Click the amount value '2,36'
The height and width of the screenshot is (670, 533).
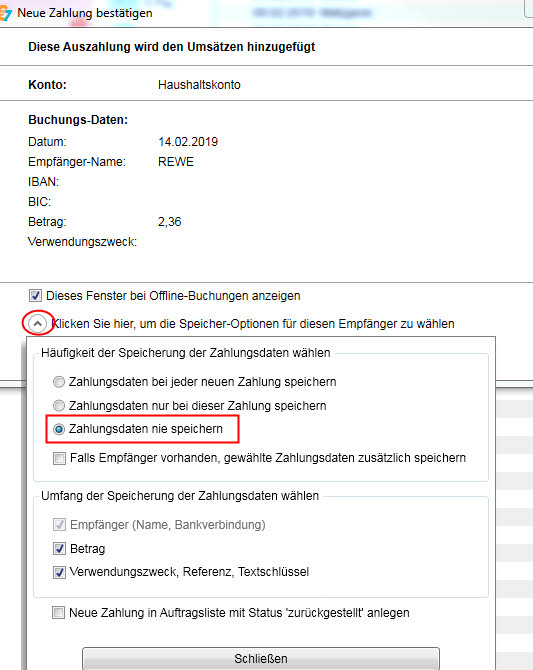(170, 222)
